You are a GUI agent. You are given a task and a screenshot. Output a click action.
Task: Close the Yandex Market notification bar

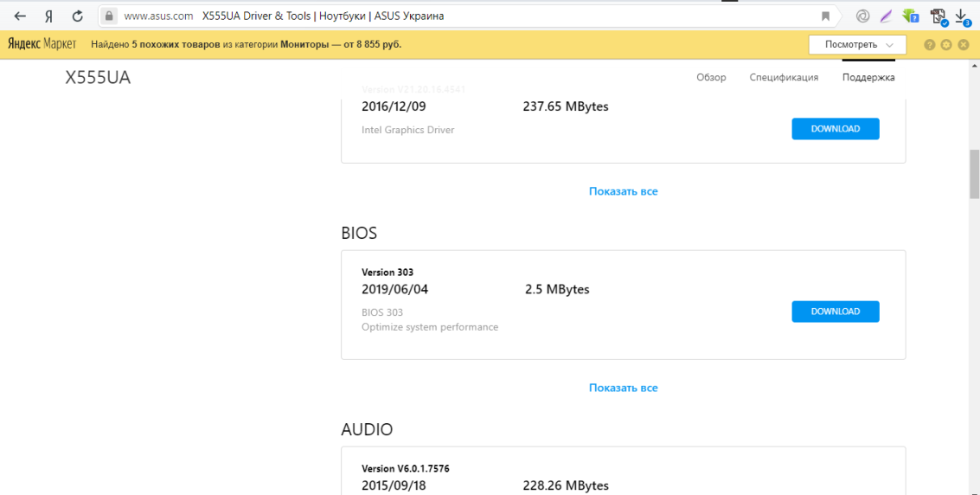coord(963,45)
